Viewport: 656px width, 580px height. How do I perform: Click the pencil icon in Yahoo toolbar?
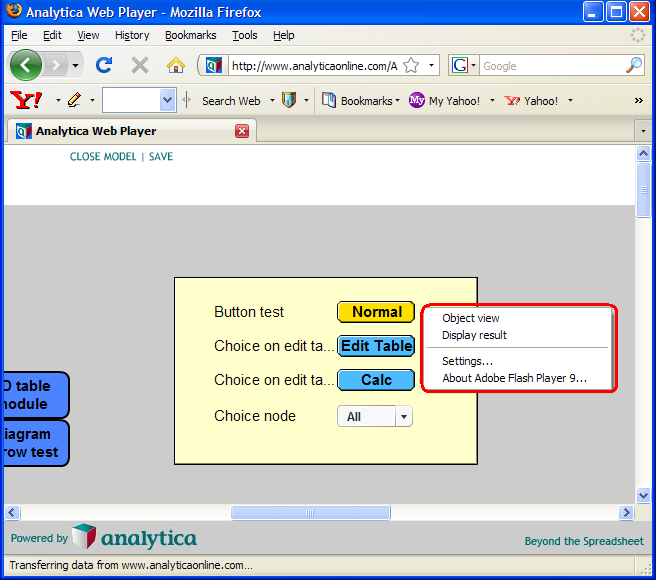74,100
